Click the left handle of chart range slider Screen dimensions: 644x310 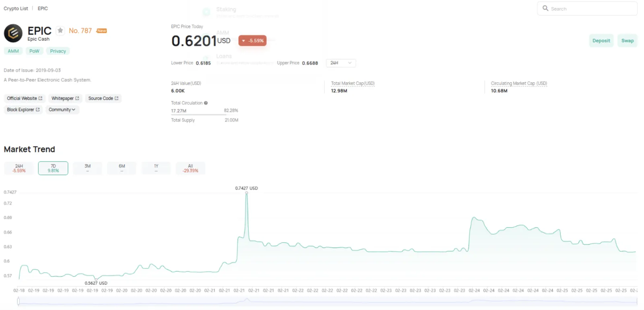point(19,301)
